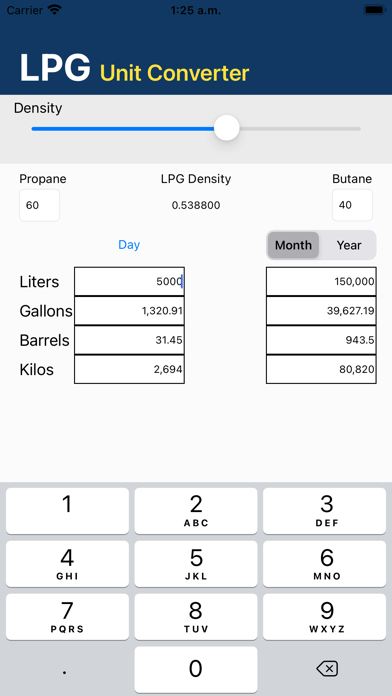The image size is (392, 696).
Task: Tap the status bar clock 1:25 a.m.
Action: coord(196,10)
